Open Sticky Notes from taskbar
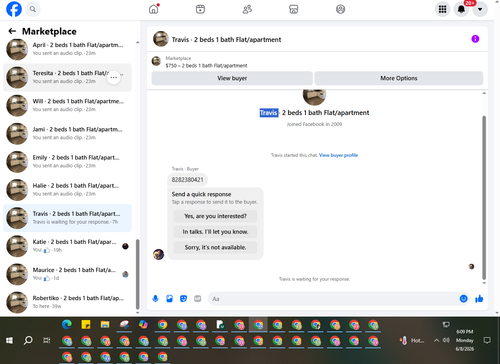This screenshot has height=364, width=500. tap(86, 324)
